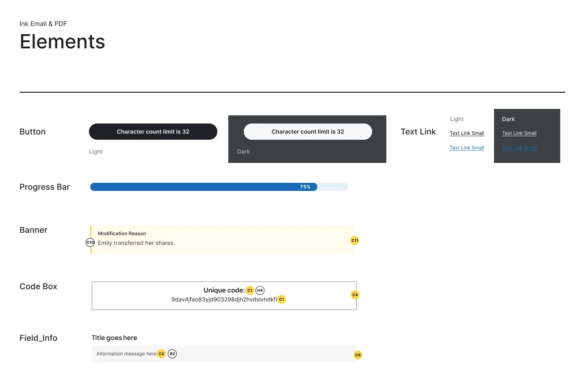Open the blue Text Link Small in Dark panel

tap(519, 148)
